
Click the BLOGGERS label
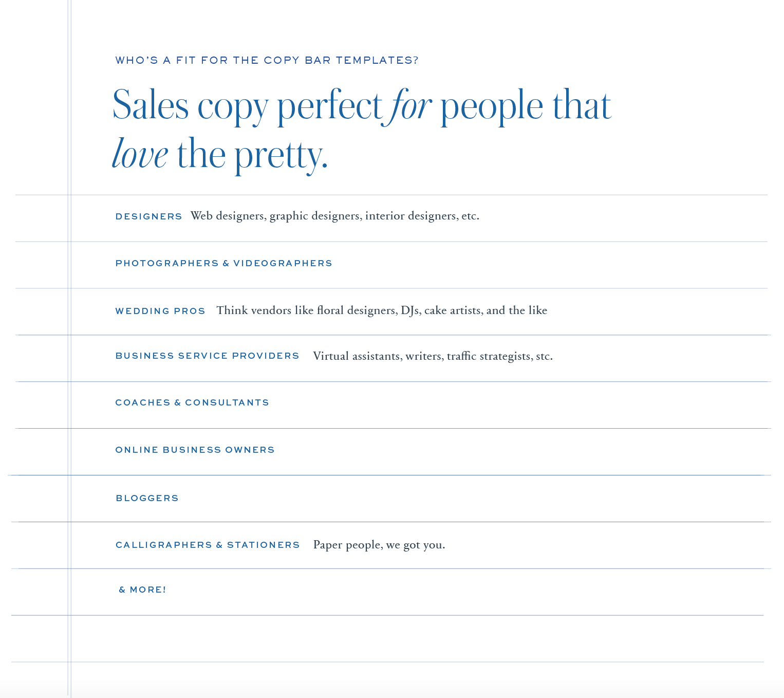coord(147,498)
